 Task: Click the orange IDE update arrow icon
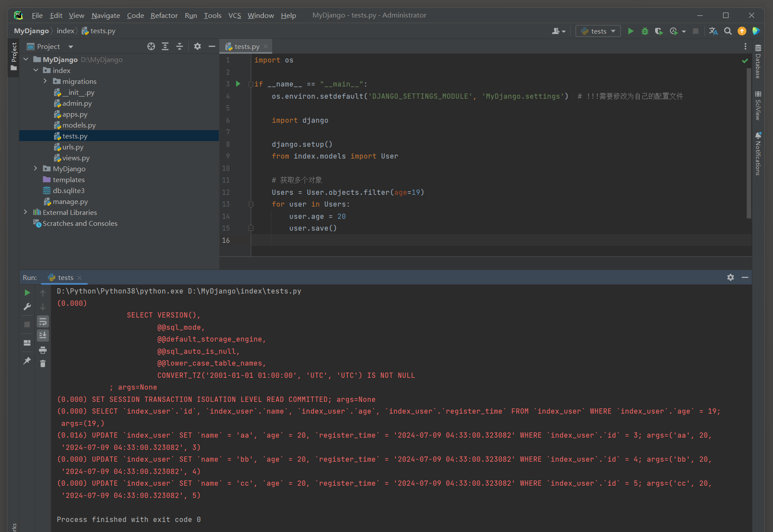pos(742,31)
